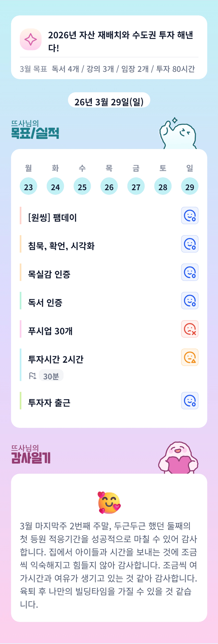218x644 pixels.
Task: Click the orange partial face icon for 투자시간 2시간
Action: tap(190, 357)
